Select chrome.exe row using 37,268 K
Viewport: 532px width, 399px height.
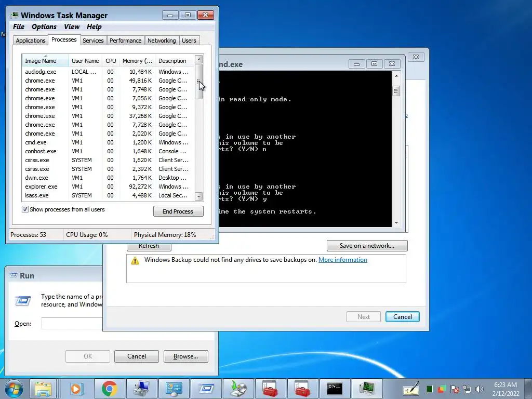click(108, 116)
